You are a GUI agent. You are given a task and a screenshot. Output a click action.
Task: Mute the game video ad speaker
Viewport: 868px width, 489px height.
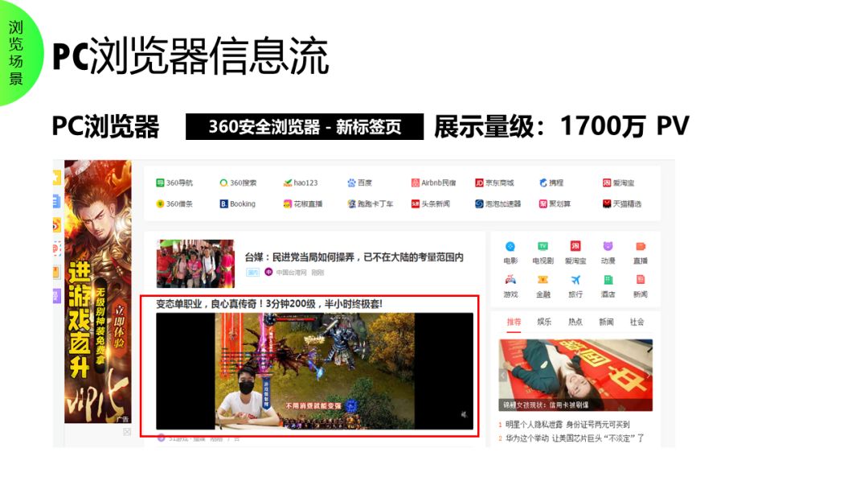tap(464, 414)
